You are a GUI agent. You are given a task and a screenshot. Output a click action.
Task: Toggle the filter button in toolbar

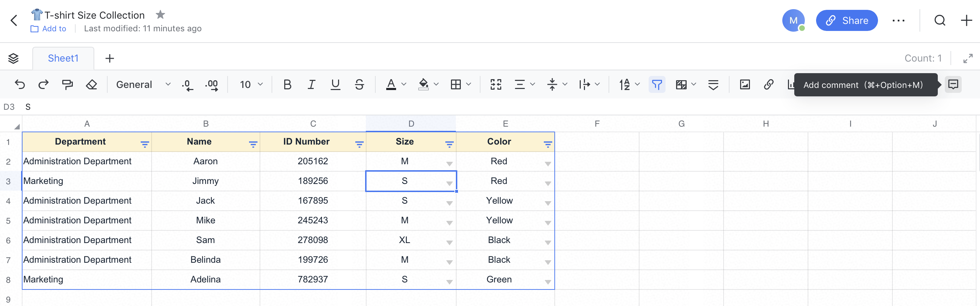click(x=657, y=84)
